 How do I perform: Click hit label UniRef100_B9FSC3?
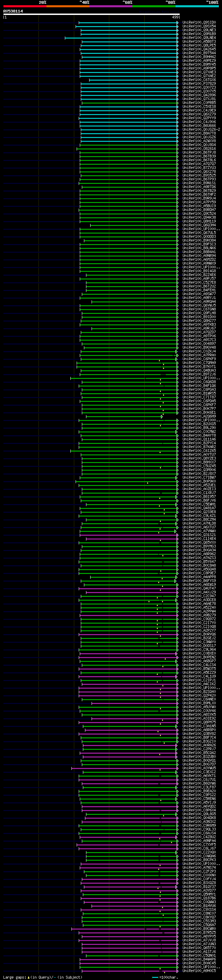199,244
